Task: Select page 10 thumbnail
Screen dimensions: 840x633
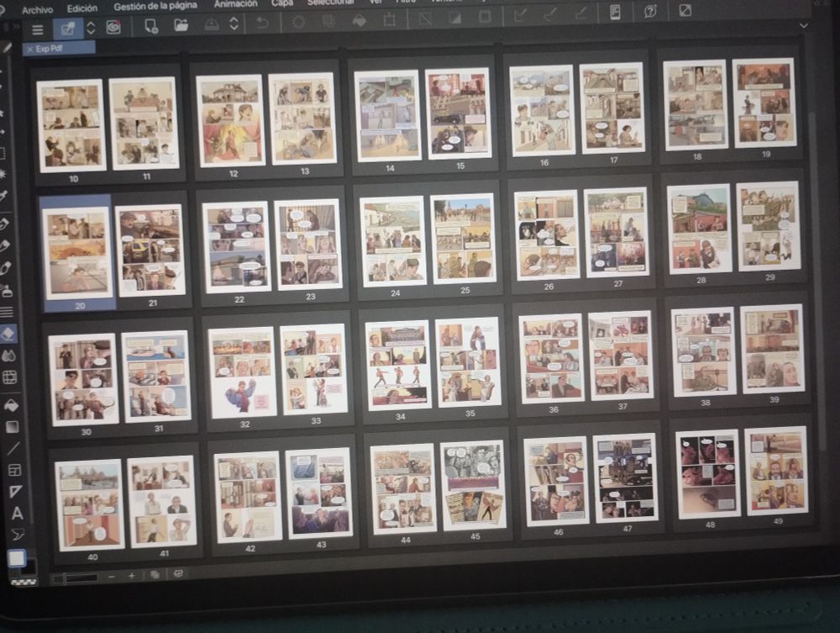Action: 71,125
